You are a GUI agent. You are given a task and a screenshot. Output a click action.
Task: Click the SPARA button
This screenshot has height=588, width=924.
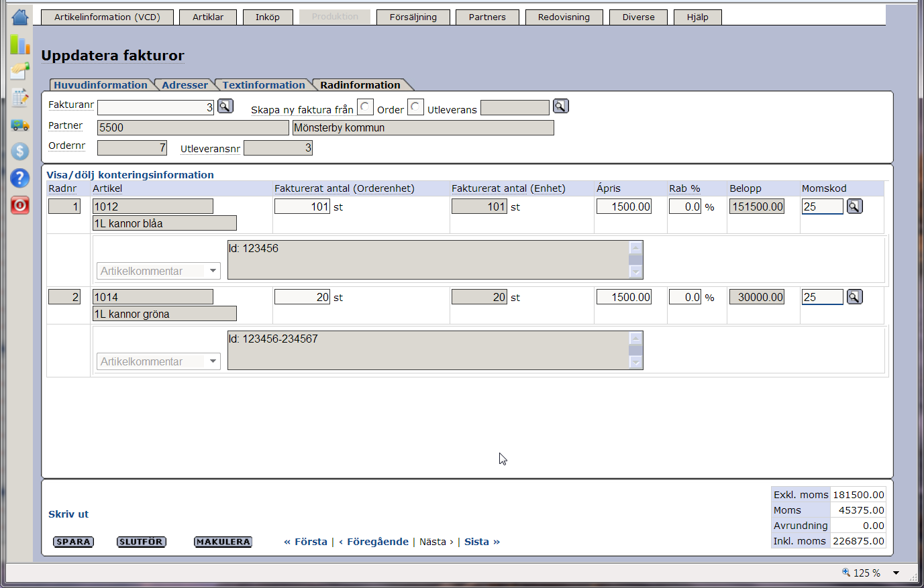tap(73, 542)
